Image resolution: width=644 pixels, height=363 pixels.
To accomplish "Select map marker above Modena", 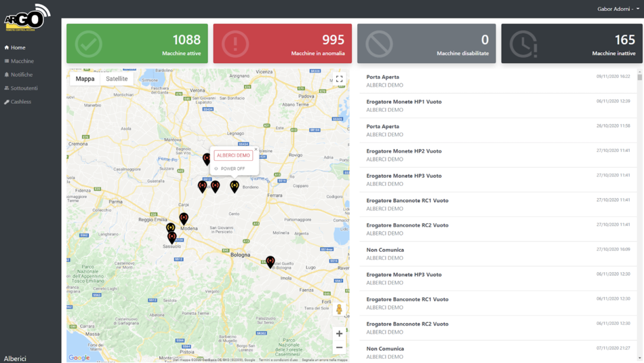I will click(x=184, y=218).
